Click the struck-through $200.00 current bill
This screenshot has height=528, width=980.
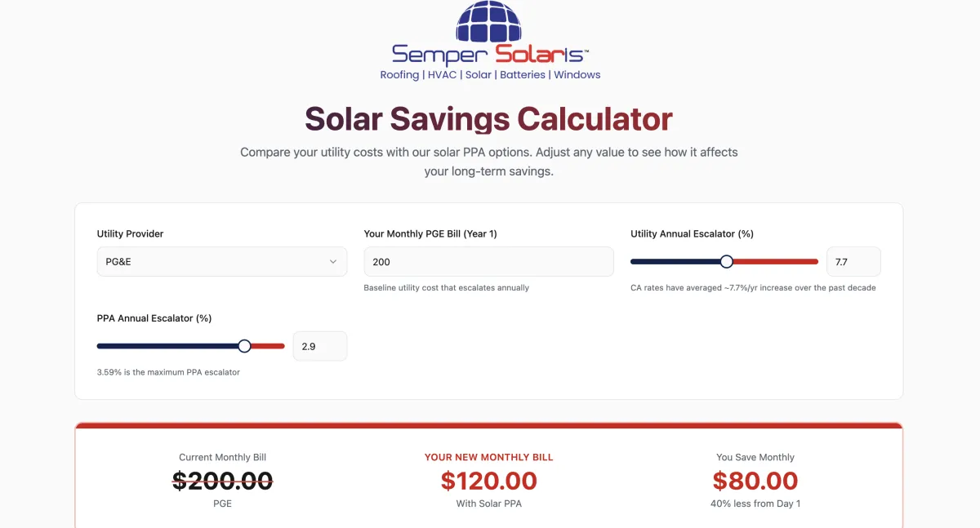coord(222,481)
